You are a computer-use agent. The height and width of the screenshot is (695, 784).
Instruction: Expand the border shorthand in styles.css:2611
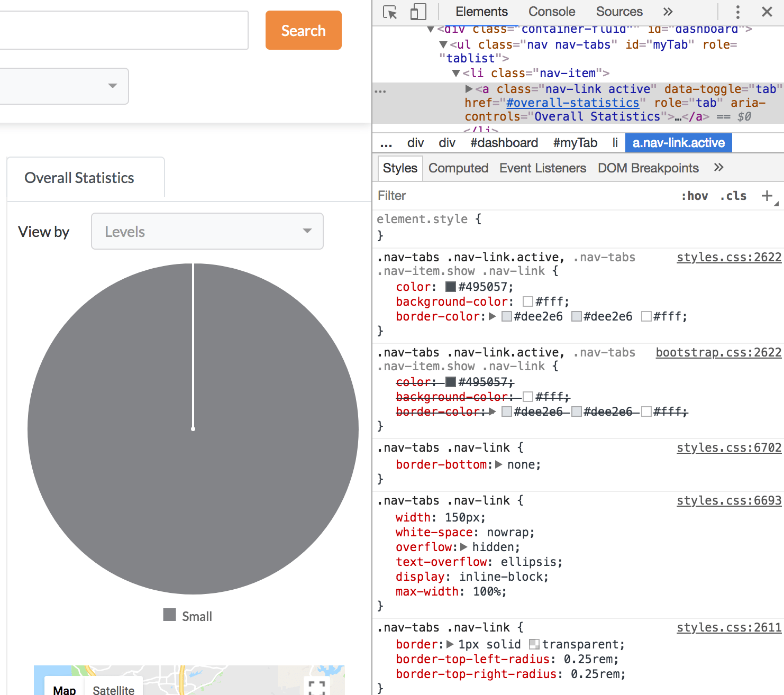coord(450,644)
